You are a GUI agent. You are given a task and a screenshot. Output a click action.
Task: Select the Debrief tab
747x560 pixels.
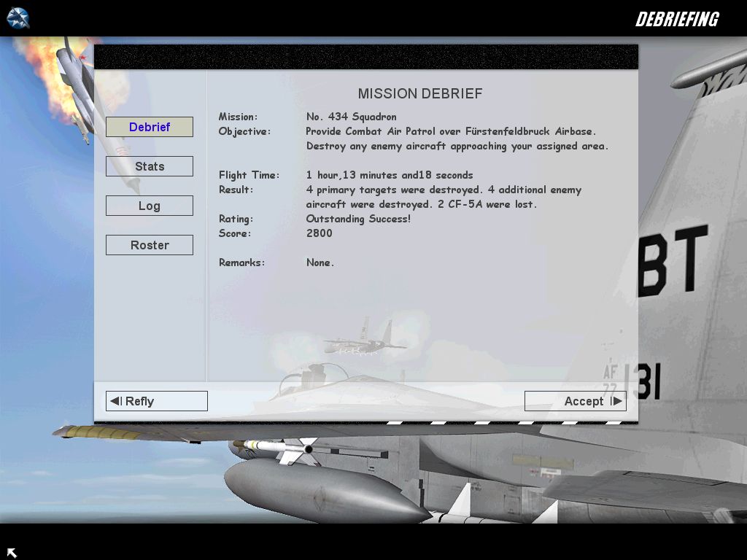pyautogui.click(x=150, y=127)
